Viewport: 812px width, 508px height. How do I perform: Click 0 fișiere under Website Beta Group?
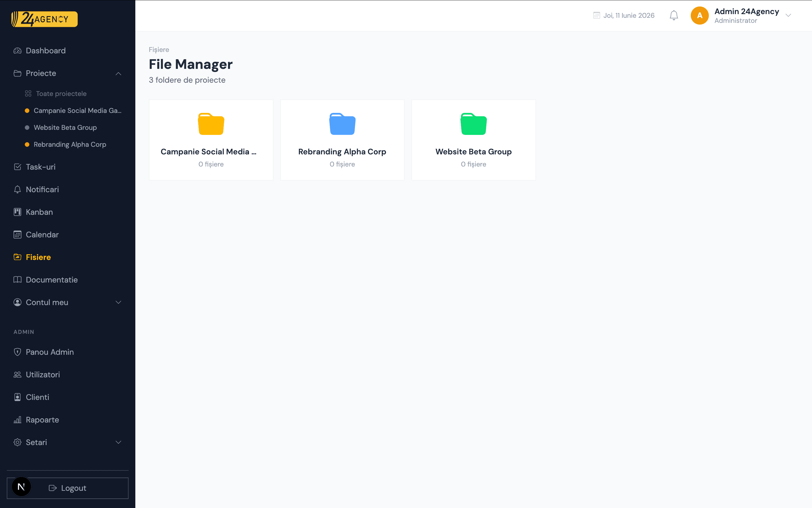click(x=473, y=164)
